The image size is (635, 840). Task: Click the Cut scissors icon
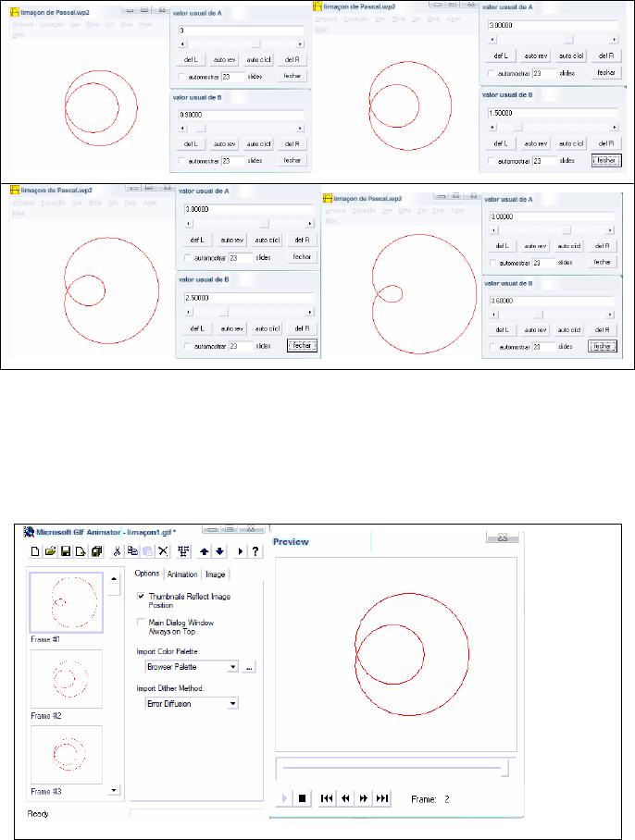[118, 551]
